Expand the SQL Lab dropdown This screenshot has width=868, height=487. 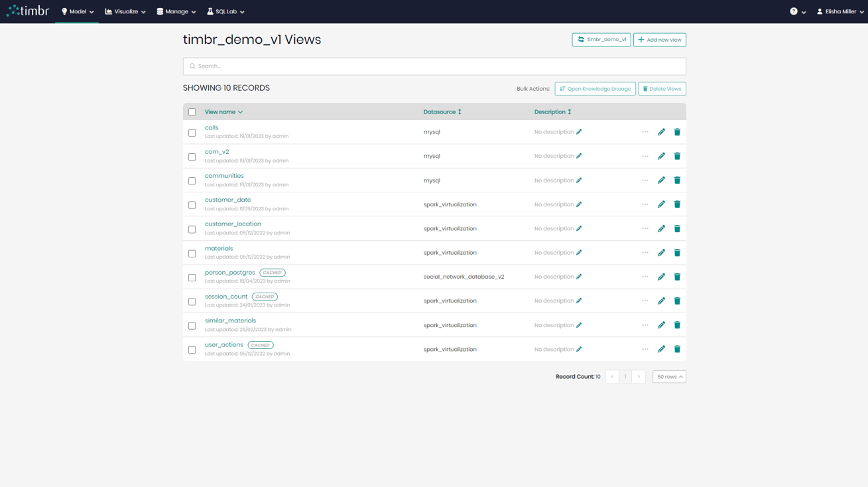tap(225, 11)
